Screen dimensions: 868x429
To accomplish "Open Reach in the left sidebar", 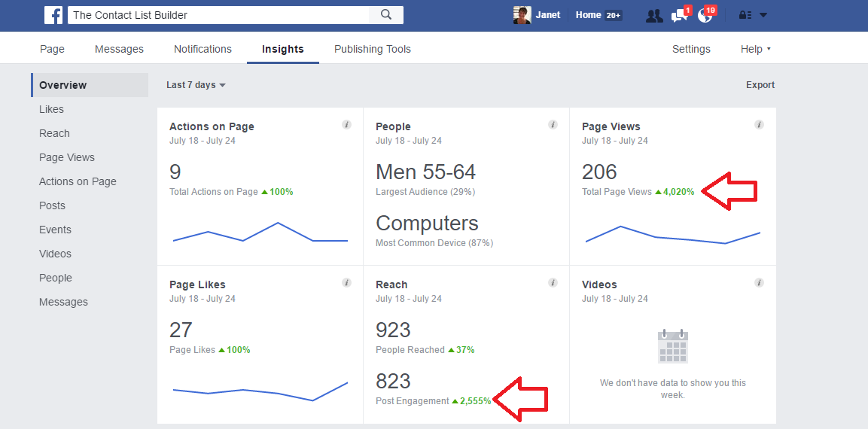I will 54,133.
